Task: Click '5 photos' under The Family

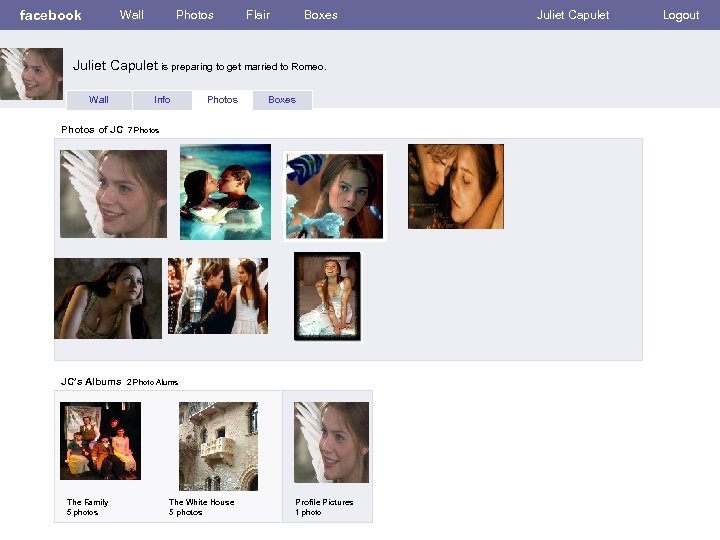Action: [82, 512]
